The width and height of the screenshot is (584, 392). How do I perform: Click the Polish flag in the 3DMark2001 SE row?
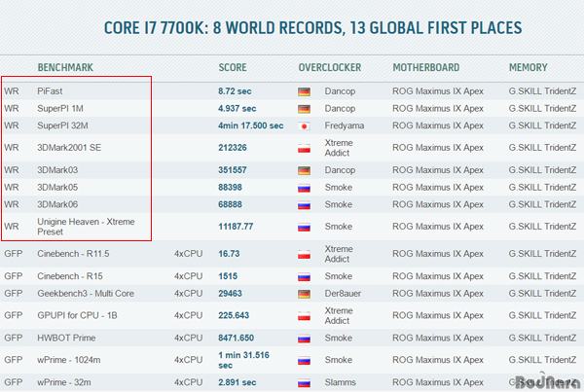(x=304, y=148)
